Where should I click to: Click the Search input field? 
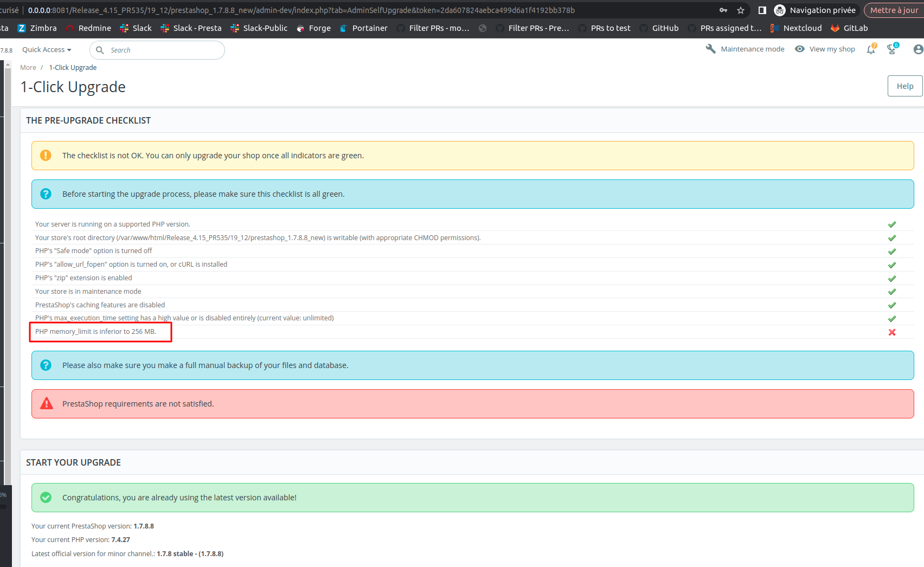coord(157,50)
